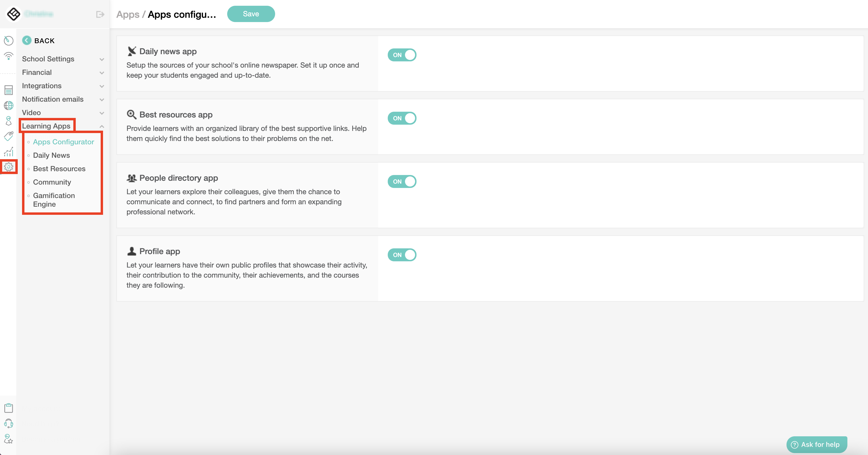Select Community from the Learning Apps menu

pyautogui.click(x=52, y=182)
